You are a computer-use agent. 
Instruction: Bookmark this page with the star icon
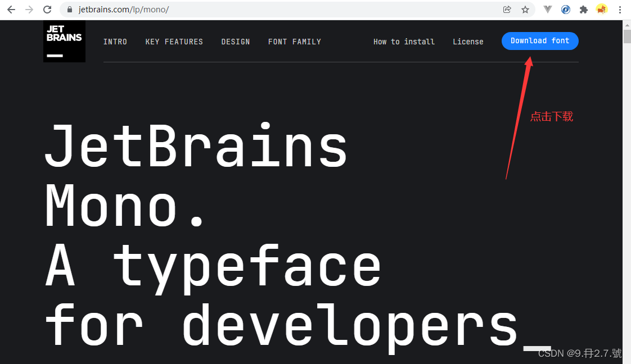pos(525,10)
